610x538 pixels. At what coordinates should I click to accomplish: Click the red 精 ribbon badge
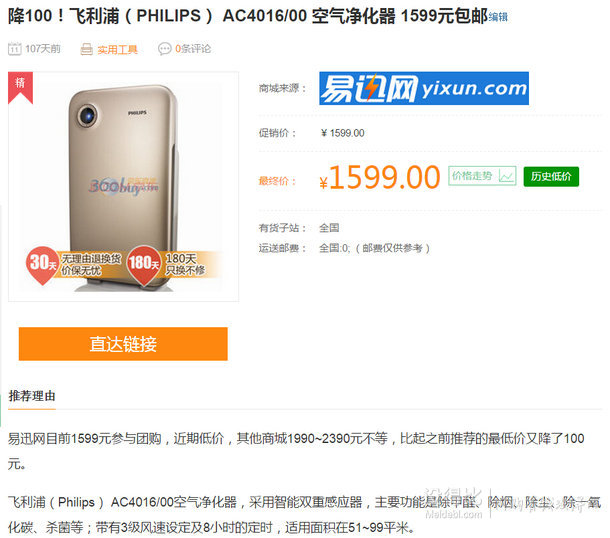20,88
